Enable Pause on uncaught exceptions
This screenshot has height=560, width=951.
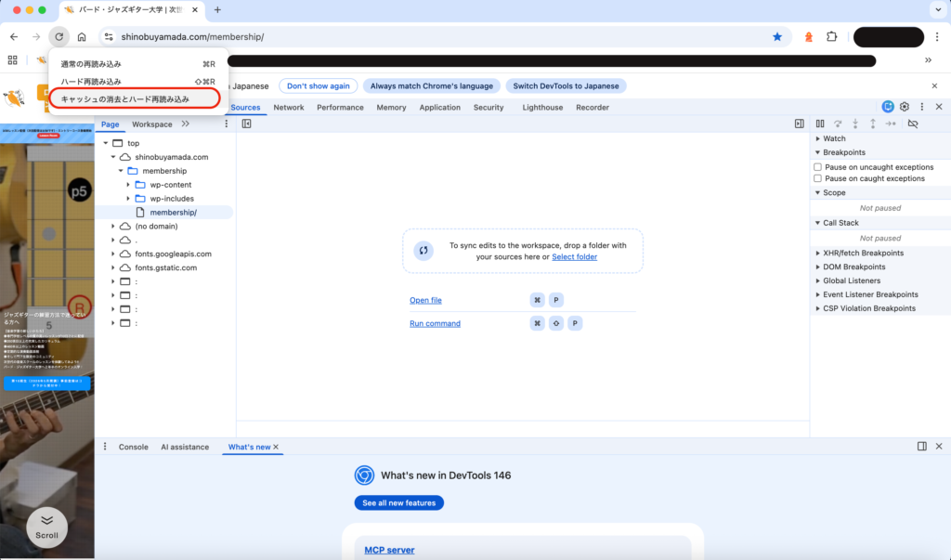click(818, 167)
